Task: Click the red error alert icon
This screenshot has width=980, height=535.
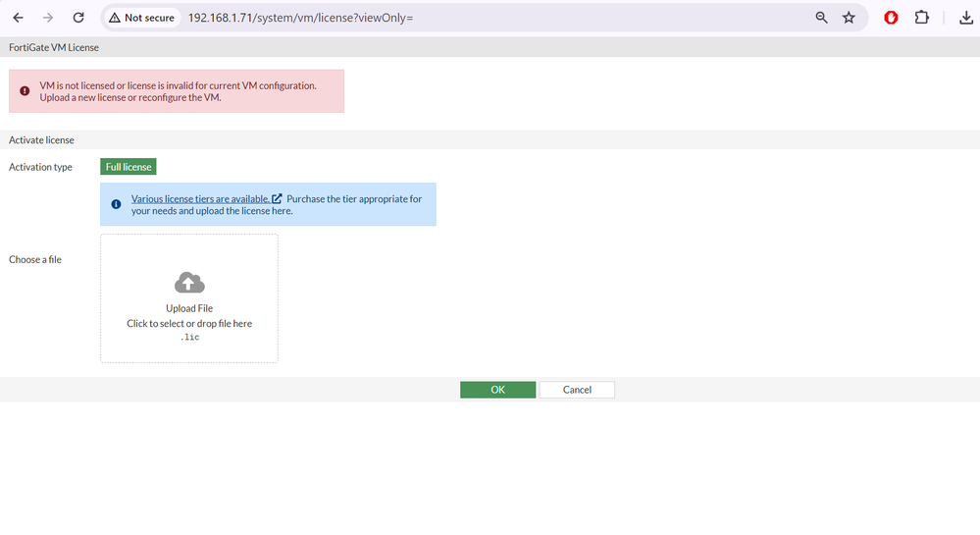Action: point(25,90)
